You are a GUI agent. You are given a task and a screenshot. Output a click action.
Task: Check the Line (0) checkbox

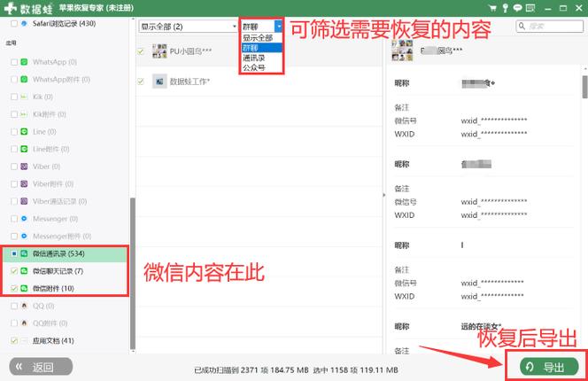click(x=14, y=132)
